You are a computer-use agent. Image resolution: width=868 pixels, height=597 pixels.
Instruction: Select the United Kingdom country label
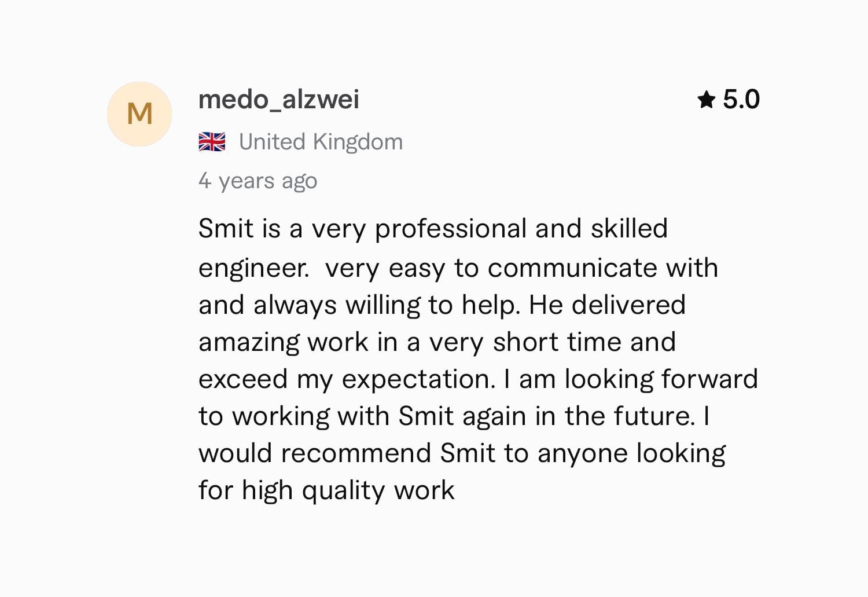pos(321,142)
